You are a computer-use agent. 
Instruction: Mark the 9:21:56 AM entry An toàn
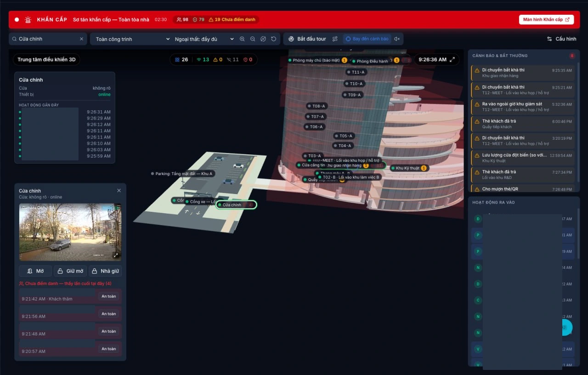tap(109, 314)
